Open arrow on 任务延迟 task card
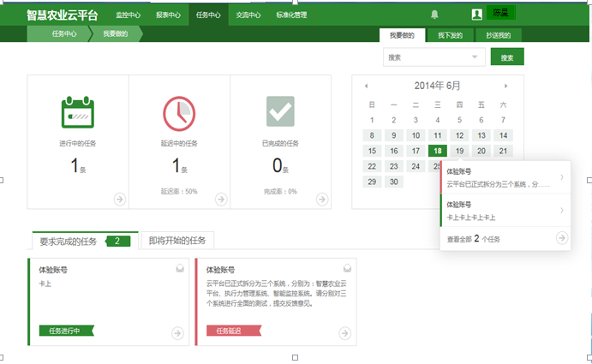Screen dimensions: 592x364 pos(344,333)
